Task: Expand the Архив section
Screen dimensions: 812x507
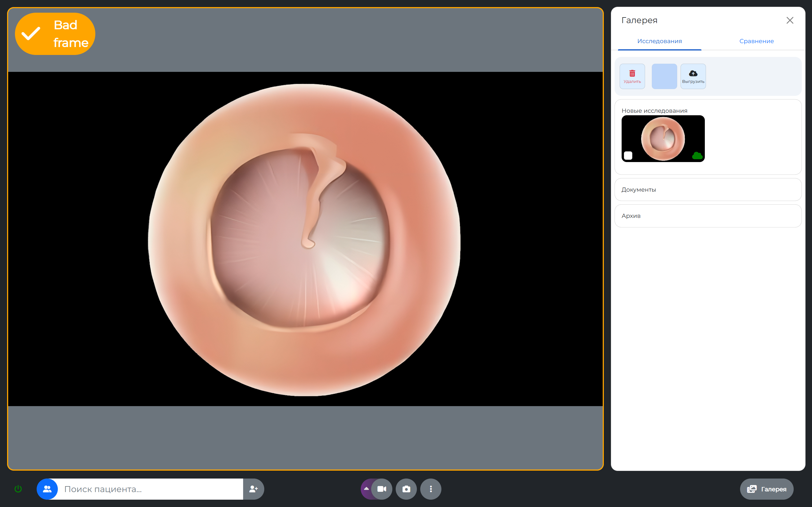Action: pos(708,216)
